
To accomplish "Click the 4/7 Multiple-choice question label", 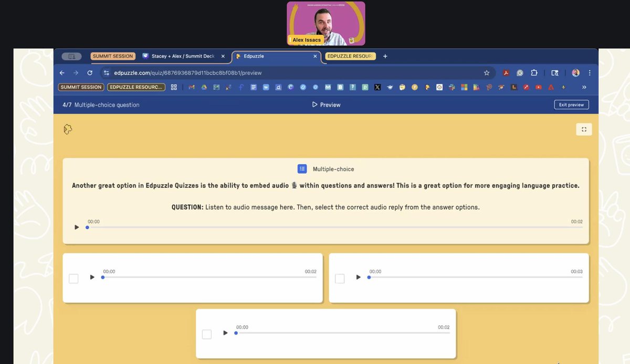I will [x=101, y=105].
